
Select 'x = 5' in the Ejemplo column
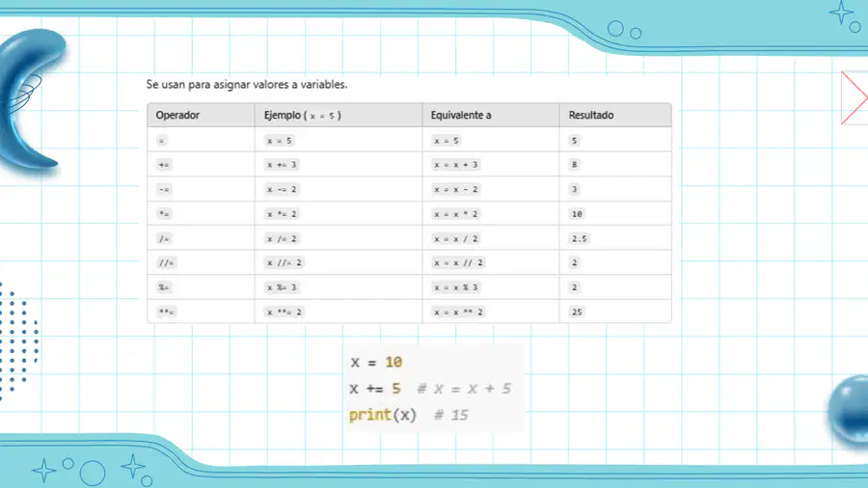pyautogui.click(x=279, y=141)
